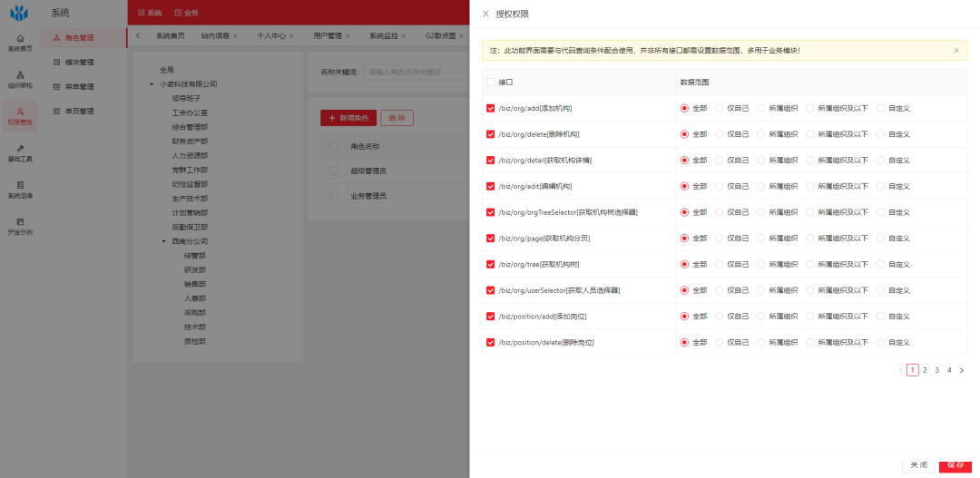Open 组织架构 organization icon in sidebar
The image size is (980, 478).
click(20, 79)
